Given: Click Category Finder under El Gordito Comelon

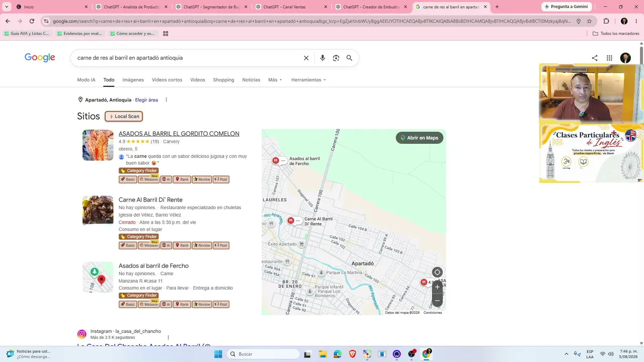Looking at the screenshot, I should pos(139,171).
